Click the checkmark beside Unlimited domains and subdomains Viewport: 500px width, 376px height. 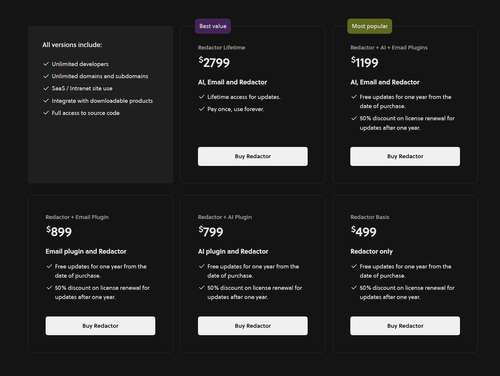tap(46, 76)
